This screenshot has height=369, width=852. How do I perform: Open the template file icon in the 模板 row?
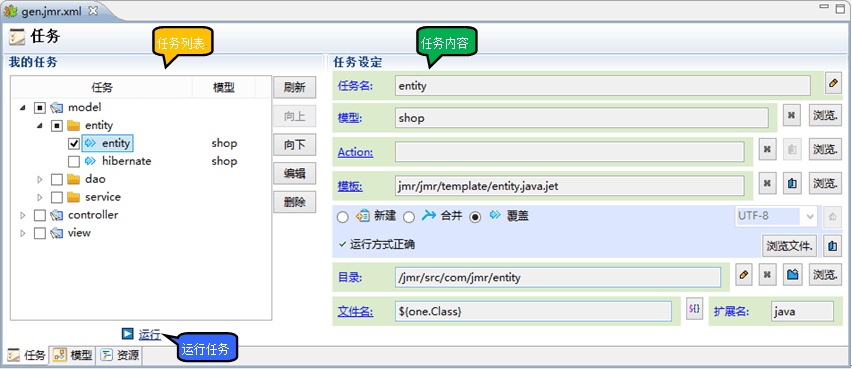pos(792,184)
